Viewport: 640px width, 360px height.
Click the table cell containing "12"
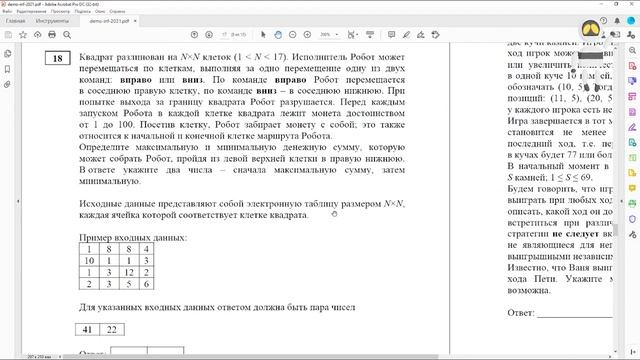(x=129, y=272)
